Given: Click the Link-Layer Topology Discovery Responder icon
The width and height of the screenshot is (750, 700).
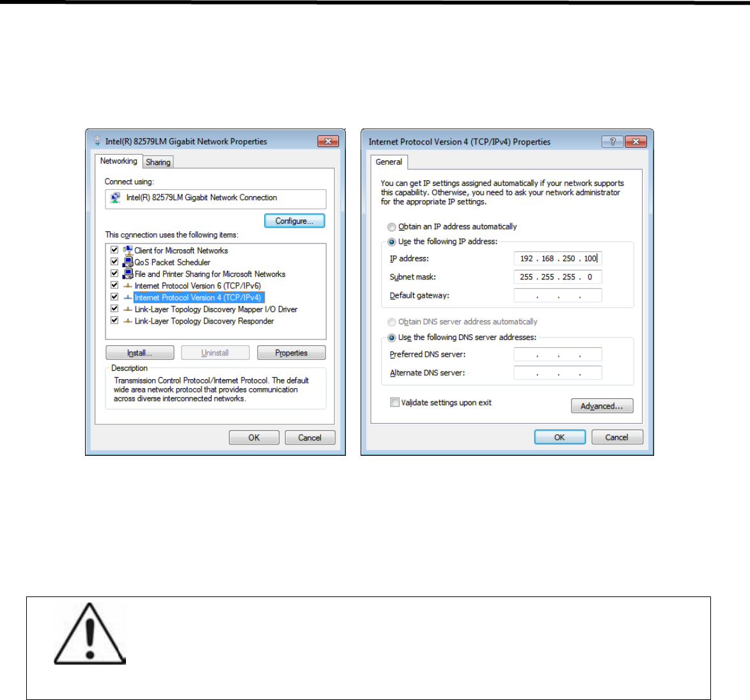Looking at the screenshot, I should click(x=128, y=322).
